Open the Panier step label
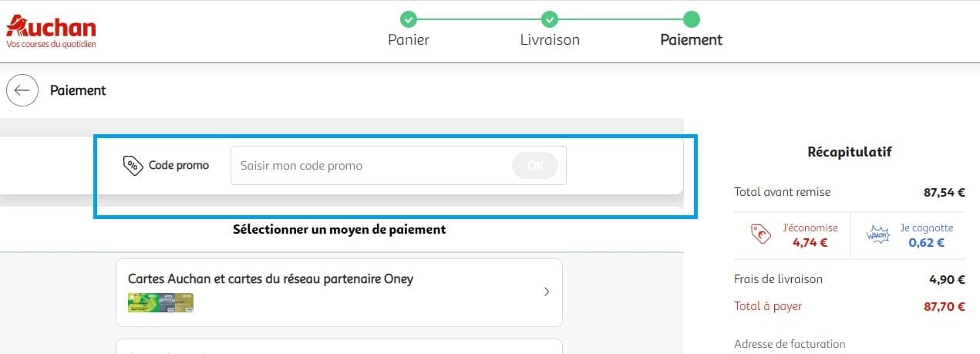Viewport: 980px width, 354px height. coord(409,40)
